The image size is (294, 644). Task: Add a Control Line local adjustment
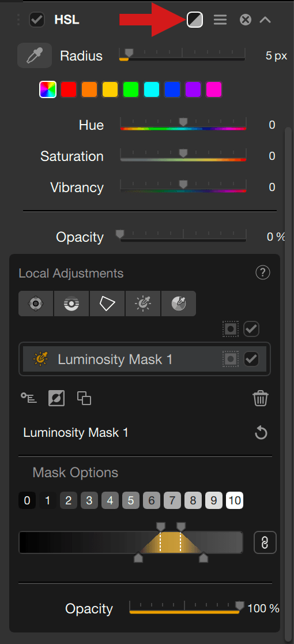tap(71, 304)
